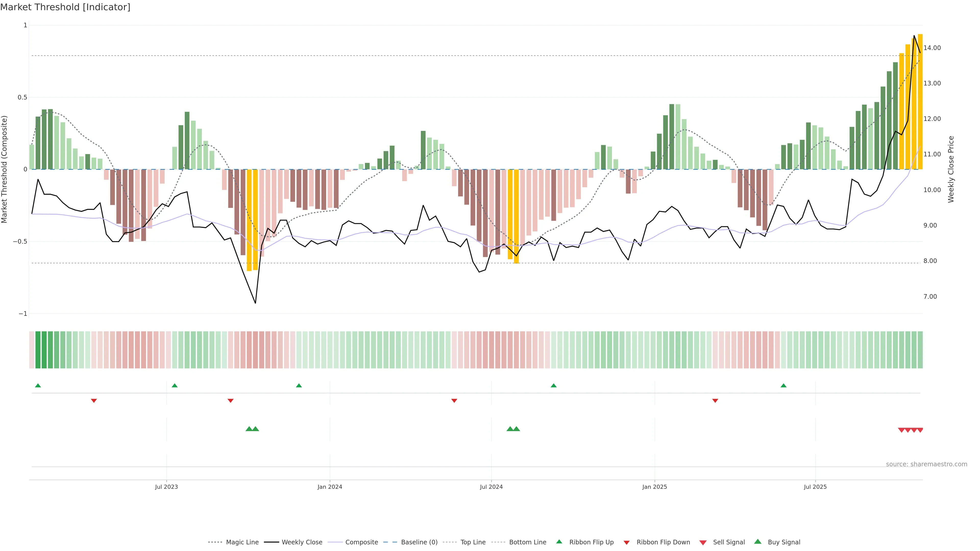Click the Market Threshold [Indicator] chart title
Screen dimensions: 980x551
[x=65, y=7]
